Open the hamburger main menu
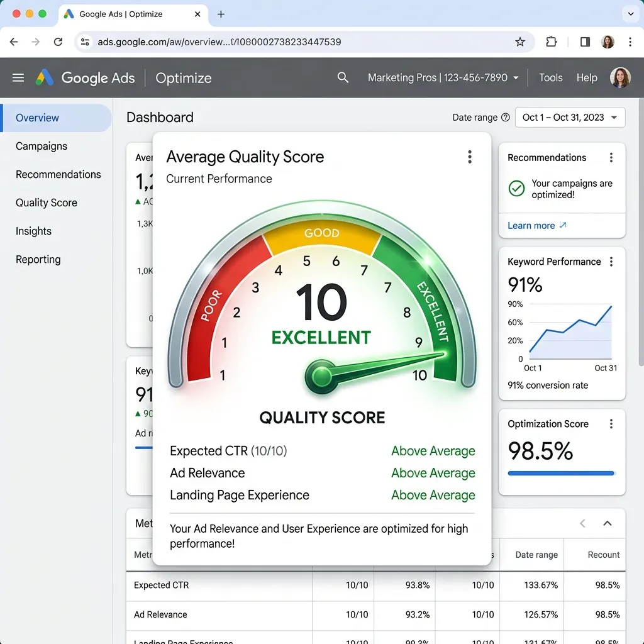644x644 pixels. coord(18,77)
